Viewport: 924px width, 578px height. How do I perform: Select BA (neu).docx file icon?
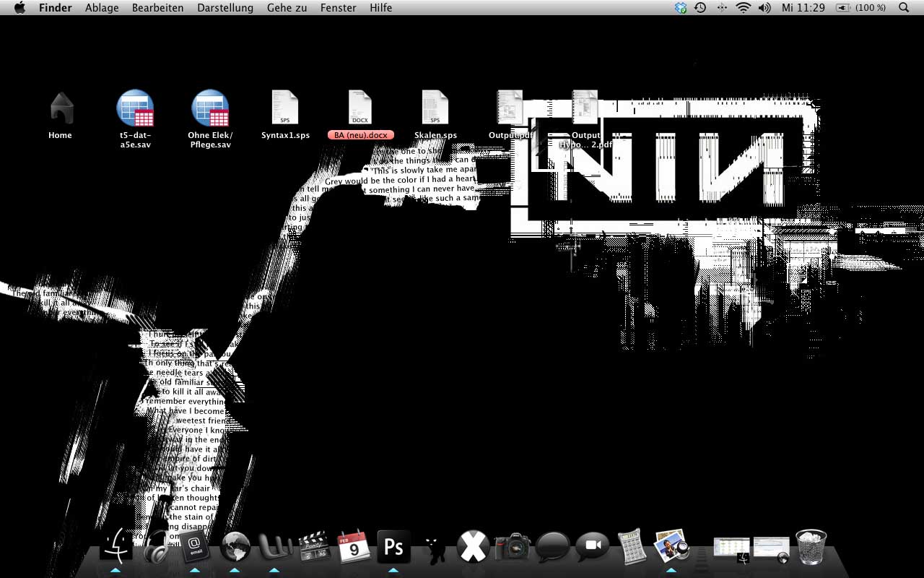pos(360,108)
